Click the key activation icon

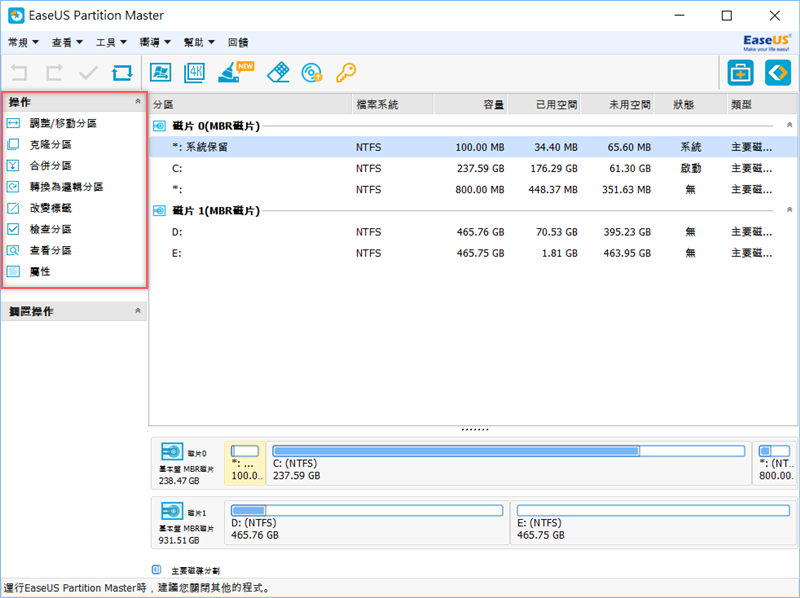click(346, 73)
